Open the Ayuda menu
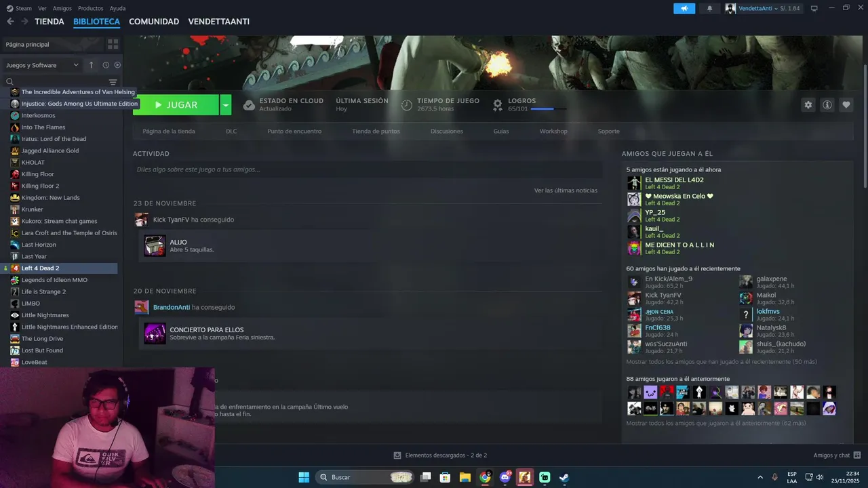 117,8
